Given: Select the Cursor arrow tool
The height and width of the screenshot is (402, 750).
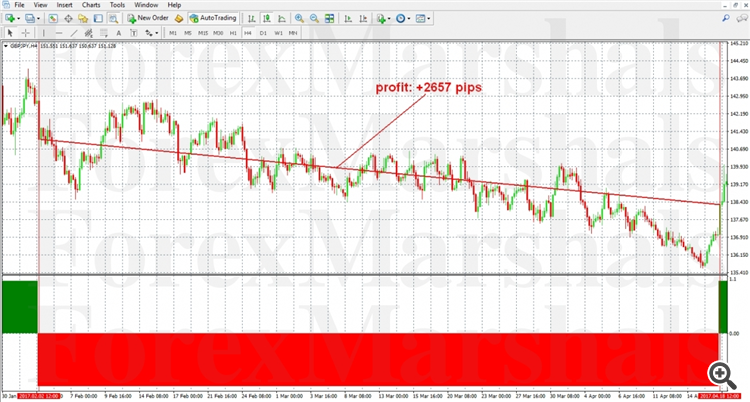Looking at the screenshot, I should (10, 33).
